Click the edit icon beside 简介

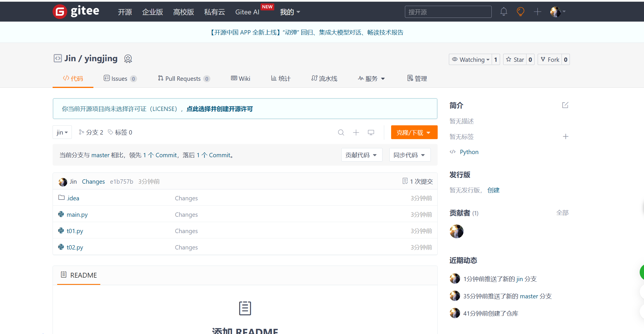pos(565,105)
